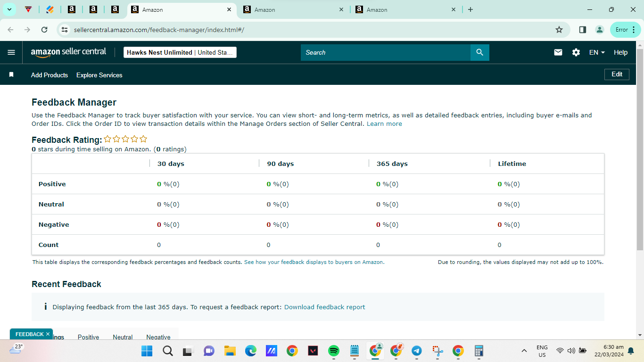Viewport: 644px width, 362px height.
Task: Click the "30 days" column header
Action: tap(171, 164)
